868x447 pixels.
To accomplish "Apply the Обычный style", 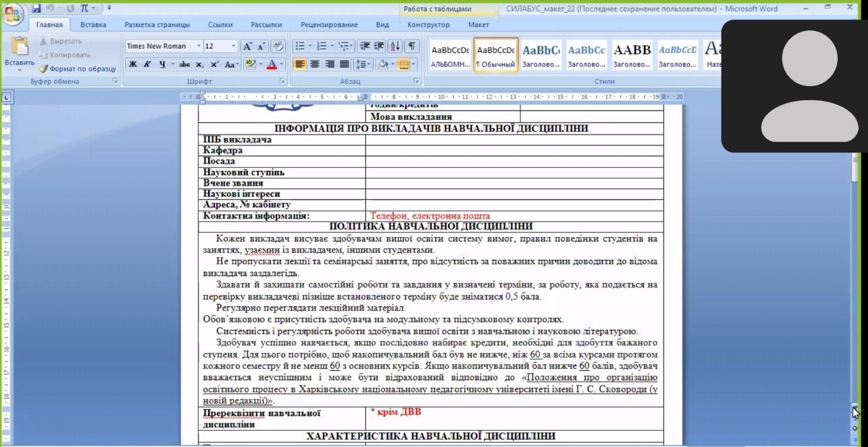I will (495, 55).
